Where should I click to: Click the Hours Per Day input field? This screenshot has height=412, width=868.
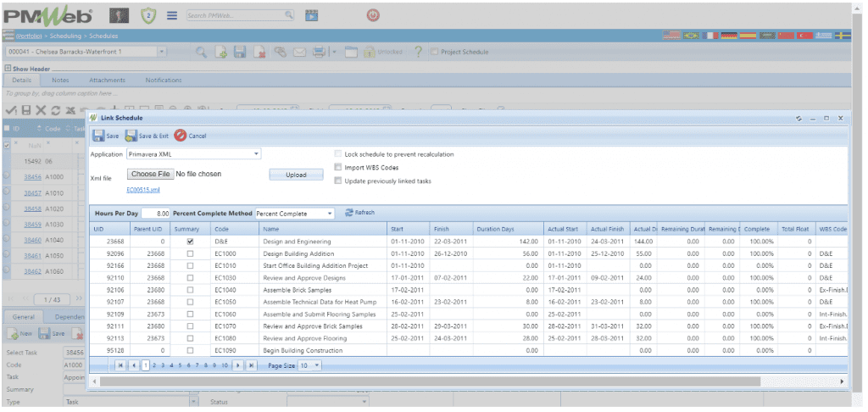coord(154,213)
